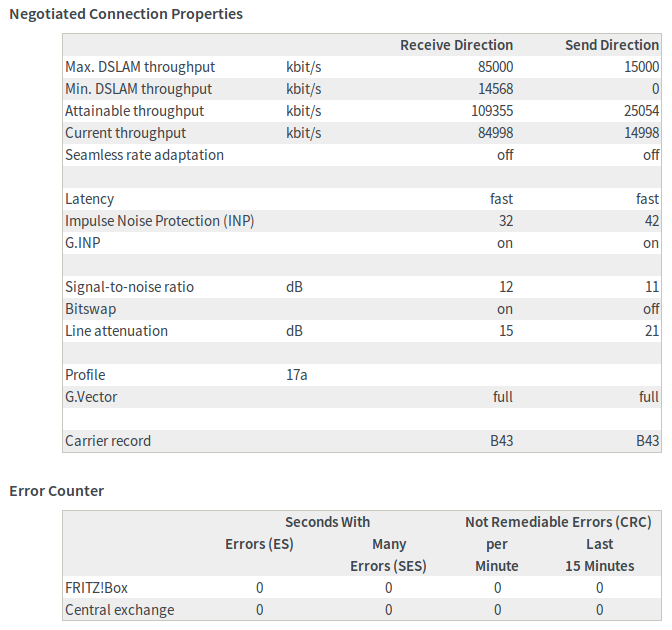Select the Line attenuation label

(x=116, y=331)
